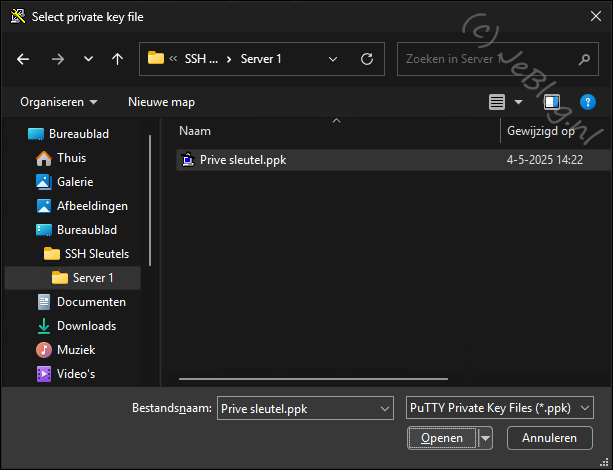Go up one folder level
Viewport: 613px width, 470px height.
coord(118,59)
